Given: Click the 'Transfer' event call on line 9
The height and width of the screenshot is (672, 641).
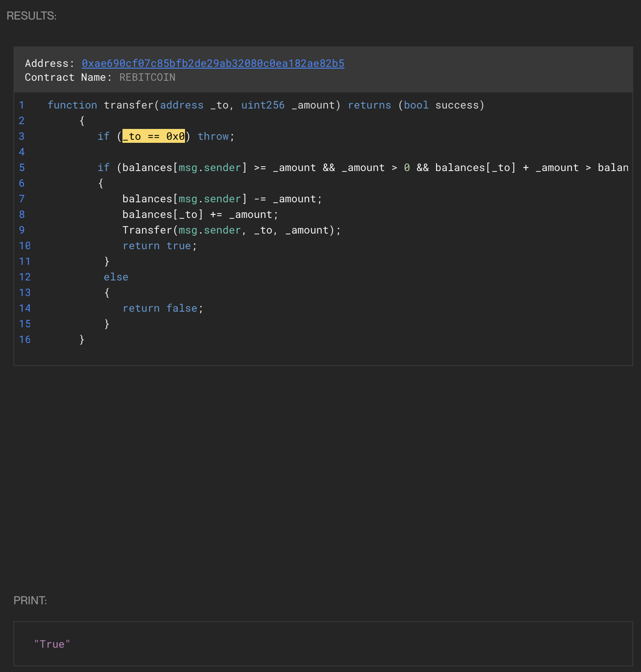Looking at the screenshot, I should (147, 230).
